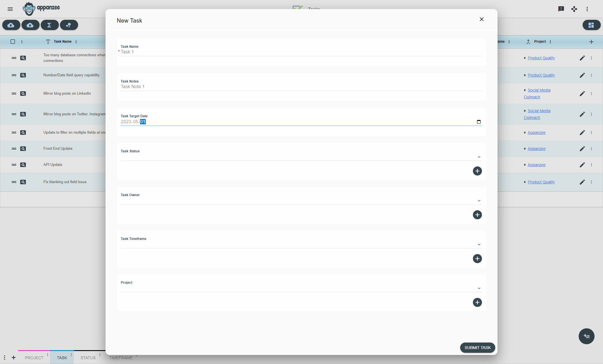Click the add column plus icon

click(x=591, y=42)
